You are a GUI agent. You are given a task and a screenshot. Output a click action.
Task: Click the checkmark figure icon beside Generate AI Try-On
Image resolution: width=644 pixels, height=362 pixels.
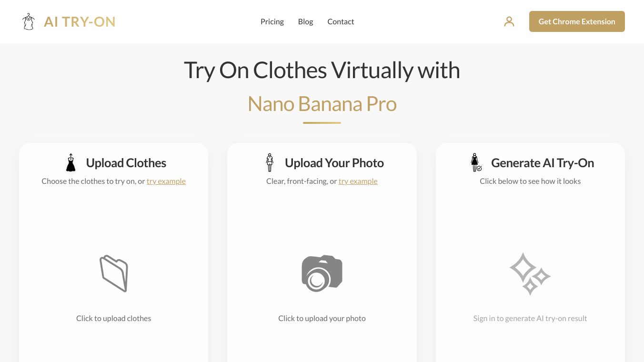pyautogui.click(x=476, y=163)
